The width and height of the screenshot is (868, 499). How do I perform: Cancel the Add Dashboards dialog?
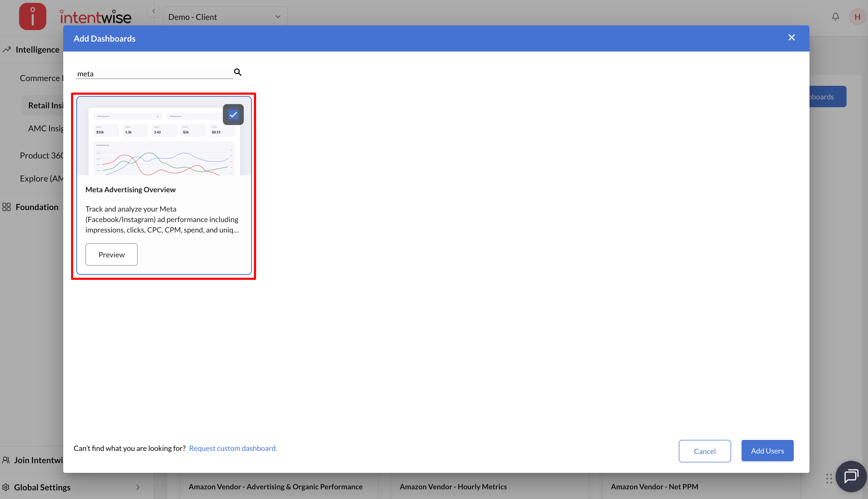(705, 451)
